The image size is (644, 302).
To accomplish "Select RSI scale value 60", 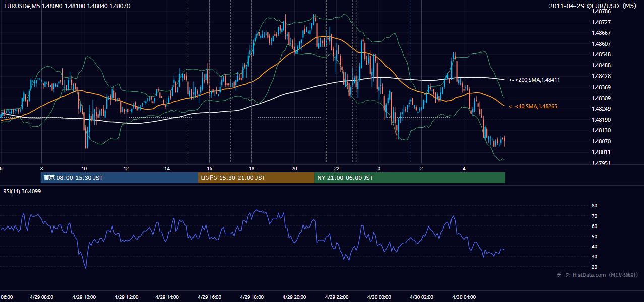I will click(x=594, y=226).
